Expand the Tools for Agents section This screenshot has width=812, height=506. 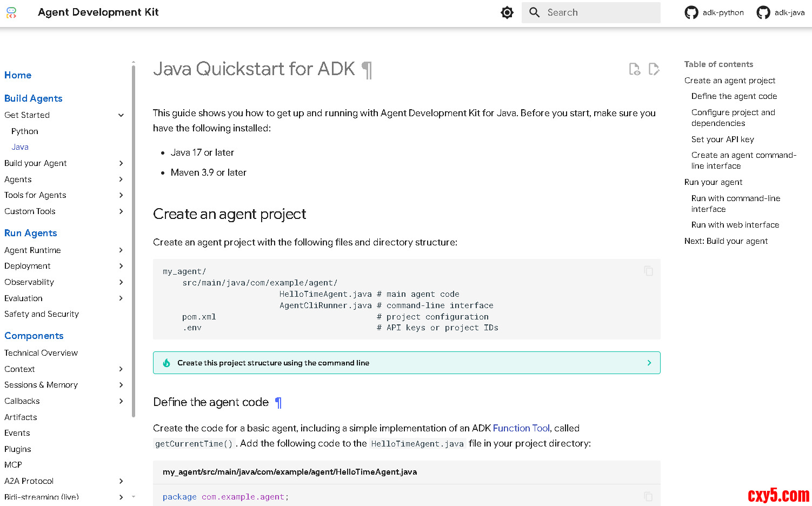click(121, 195)
